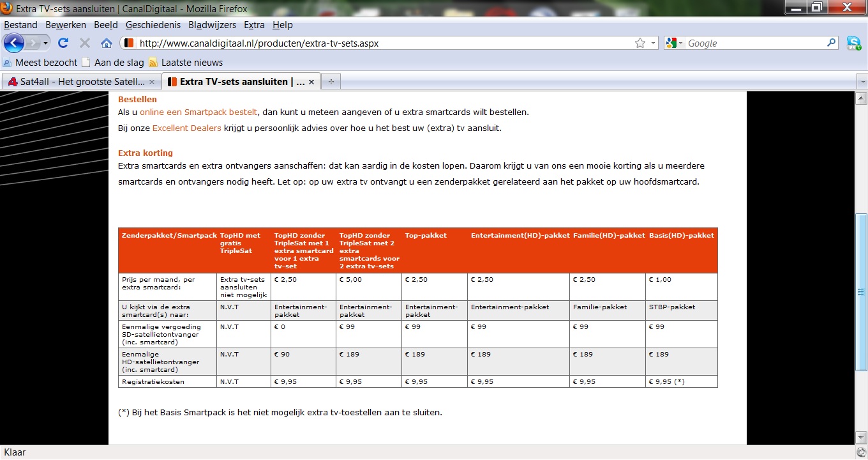
Task: Go to the home page icon
Action: [107, 43]
